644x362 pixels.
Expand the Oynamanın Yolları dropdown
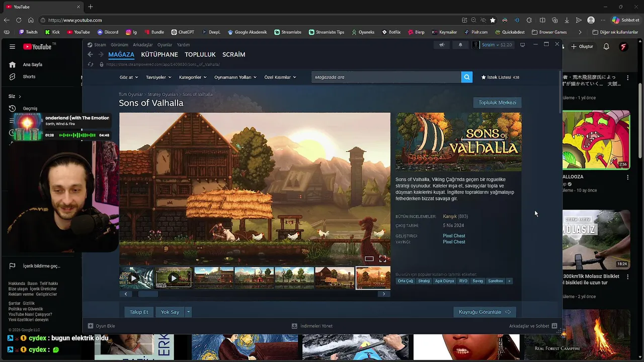pos(235,77)
